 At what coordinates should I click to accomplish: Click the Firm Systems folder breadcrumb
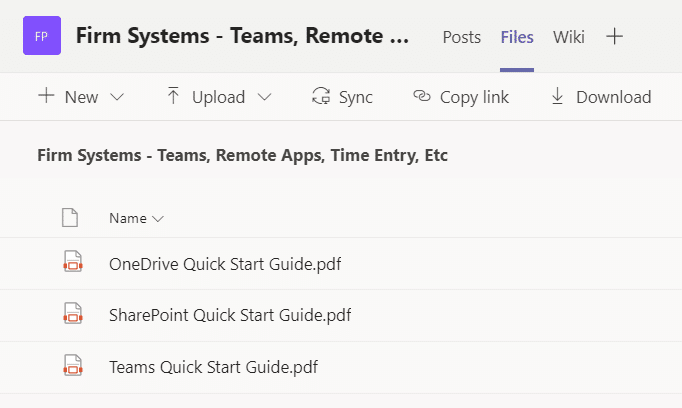[242, 155]
